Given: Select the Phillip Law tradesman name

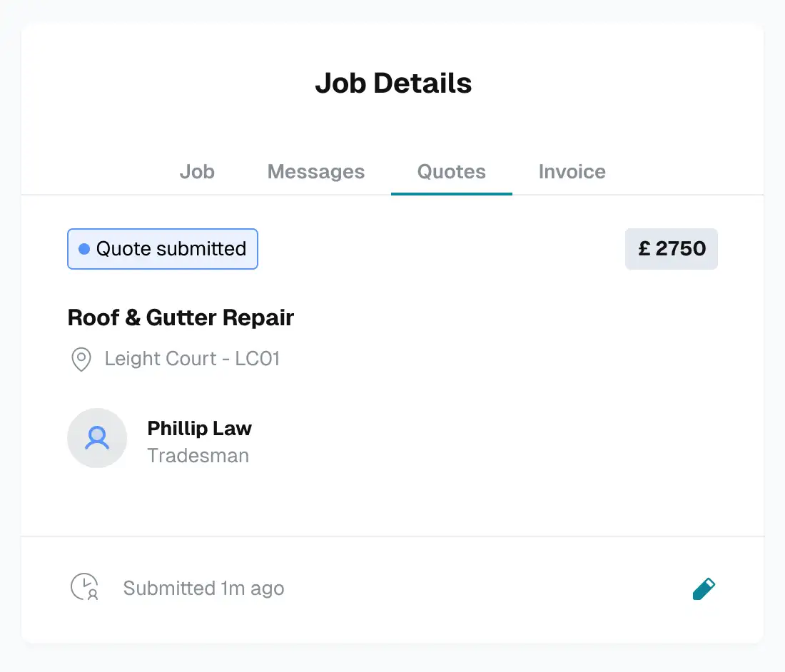Looking at the screenshot, I should point(199,428).
